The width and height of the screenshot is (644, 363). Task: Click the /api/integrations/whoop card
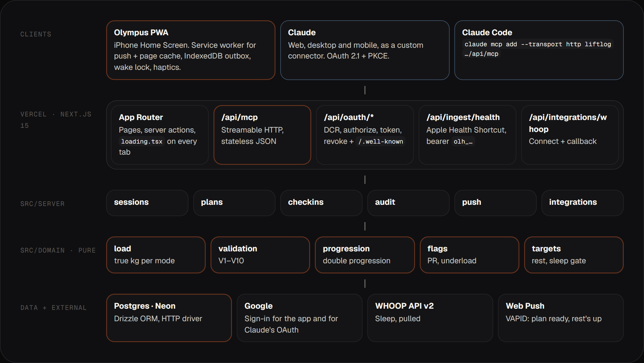coord(570,135)
